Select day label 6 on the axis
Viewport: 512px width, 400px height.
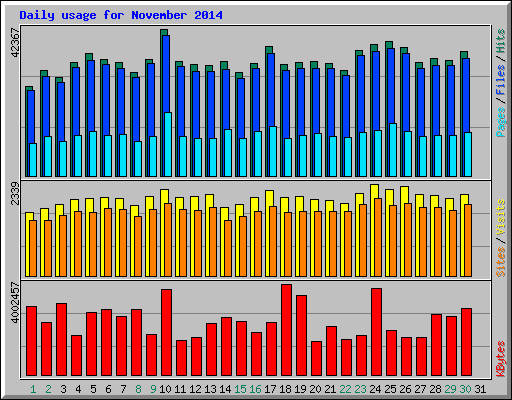[x=108, y=389]
